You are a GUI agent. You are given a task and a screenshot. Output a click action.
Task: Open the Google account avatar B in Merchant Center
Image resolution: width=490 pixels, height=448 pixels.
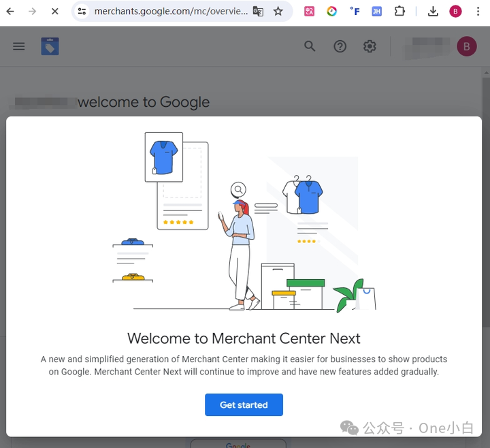467,46
